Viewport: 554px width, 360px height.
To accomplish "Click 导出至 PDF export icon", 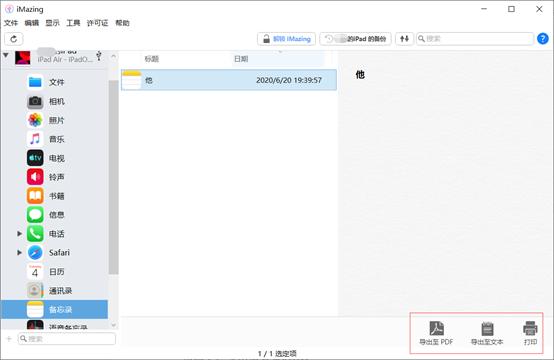I will click(x=436, y=333).
